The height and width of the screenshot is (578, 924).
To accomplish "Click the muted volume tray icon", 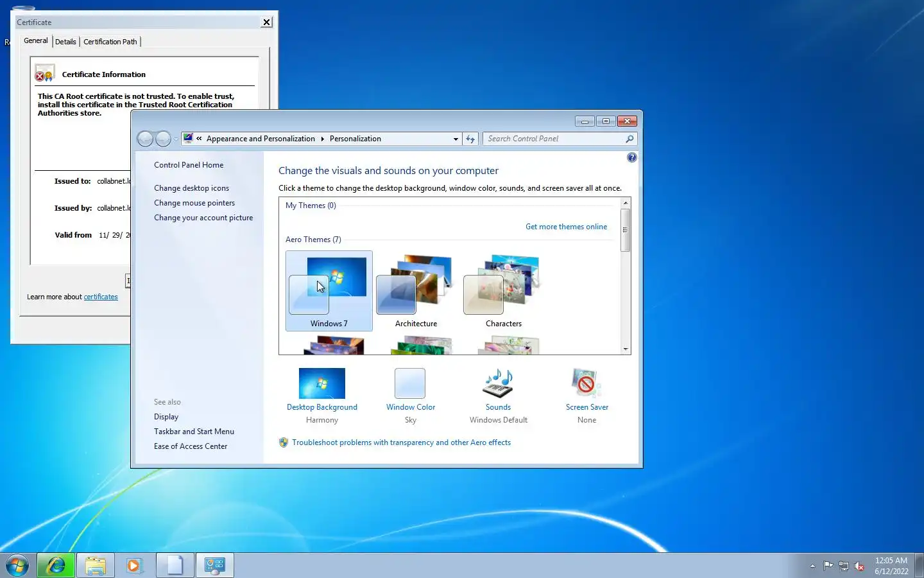I will coord(859,566).
